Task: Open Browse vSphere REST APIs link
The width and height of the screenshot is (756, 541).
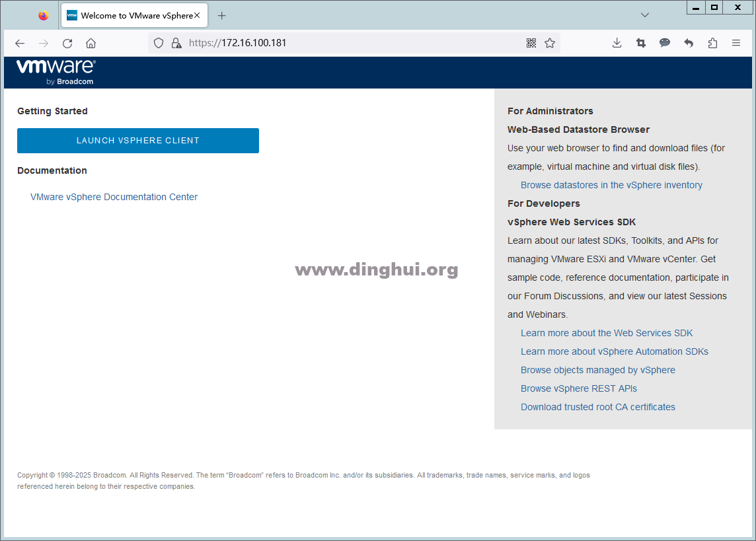Action: 578,388
